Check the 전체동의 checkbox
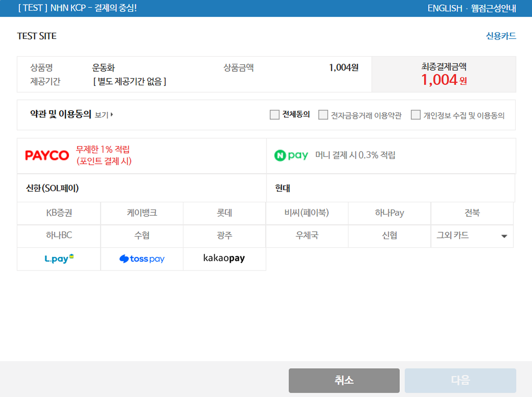This screenshot has height=397, width=532. pos(275,115)
